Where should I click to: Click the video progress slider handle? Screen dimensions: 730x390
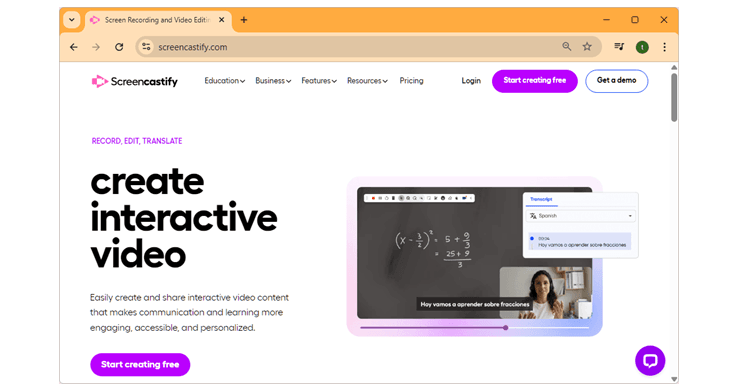click(505, 328)
